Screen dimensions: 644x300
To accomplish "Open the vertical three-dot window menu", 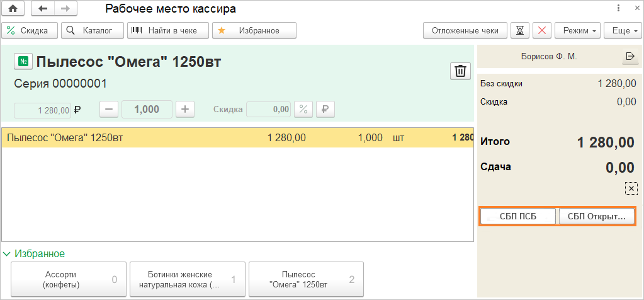I will [619, 8].
